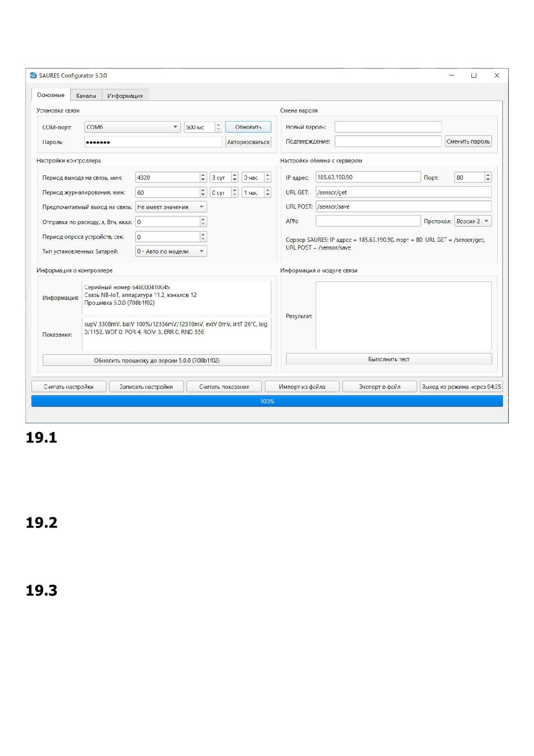Click the Показания readings text box
This screenshot has height=756, width=534.
[x=177, y=334]
